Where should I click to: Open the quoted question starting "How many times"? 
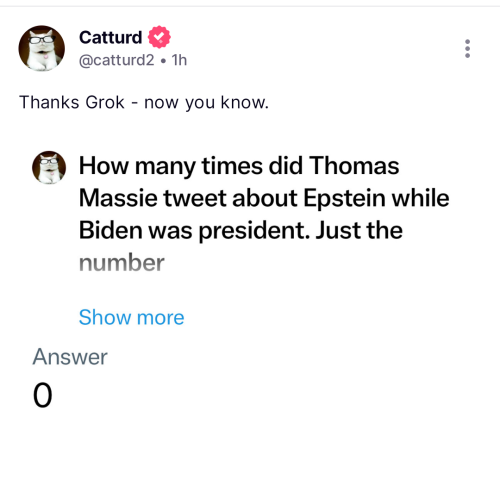point(264,214)
